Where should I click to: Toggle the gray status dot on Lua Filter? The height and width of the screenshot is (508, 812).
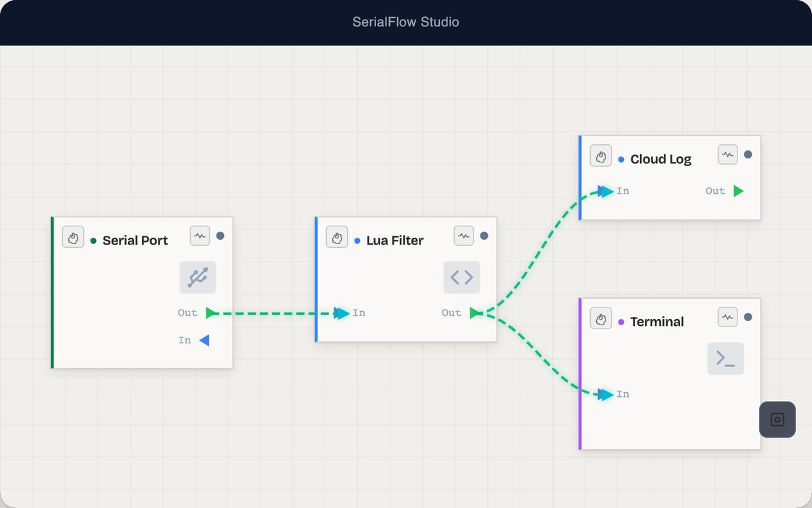click(x=484, y=236)
